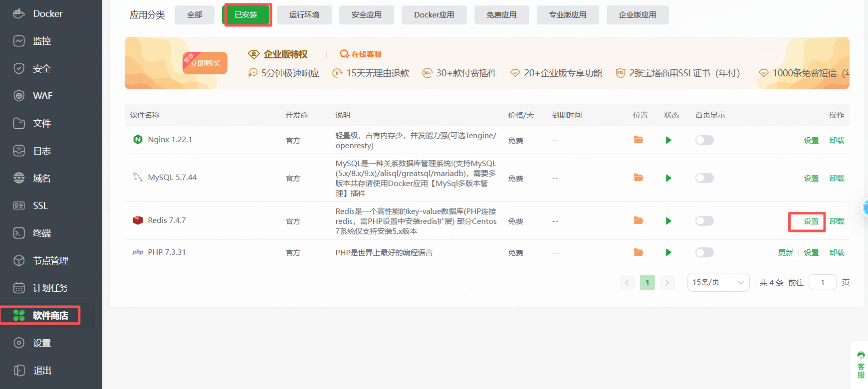Click the PHP running status arrow
Screen dimensions: 868x389
[x=668, y=252]
